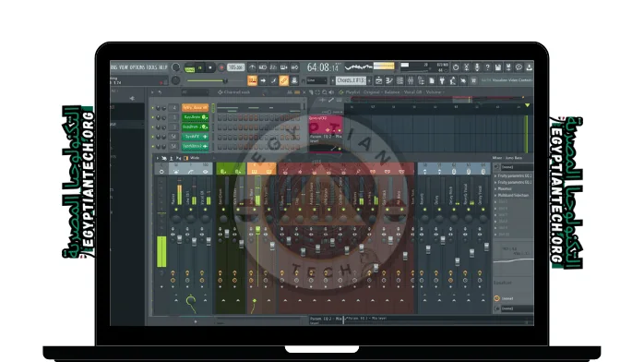Open the Channel rack view icon
Image resolution: width=644 pixels, height=362 pixels.
400,80
